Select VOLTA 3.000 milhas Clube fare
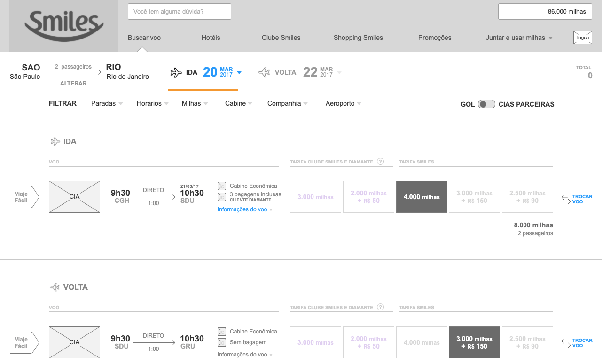 point(315,342)
